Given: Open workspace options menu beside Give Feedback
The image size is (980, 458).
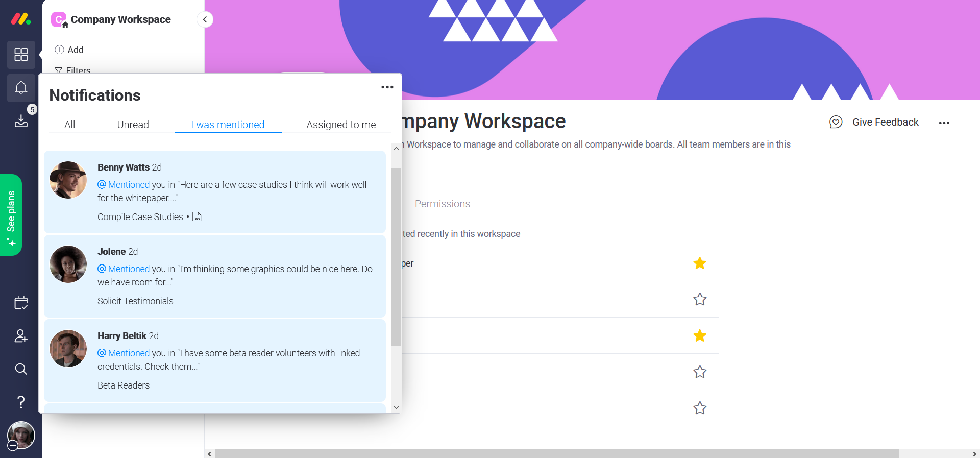Looking at the screenshot, I should tap(944, 123).
